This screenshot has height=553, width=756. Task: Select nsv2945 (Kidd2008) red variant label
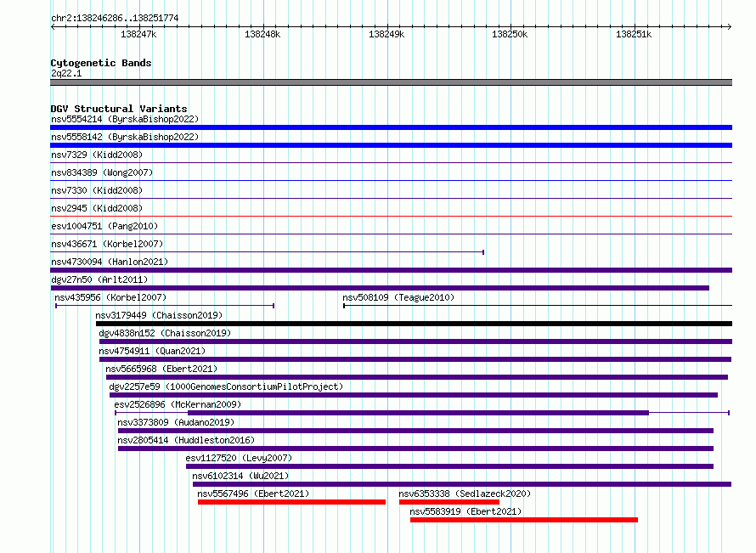97,208
